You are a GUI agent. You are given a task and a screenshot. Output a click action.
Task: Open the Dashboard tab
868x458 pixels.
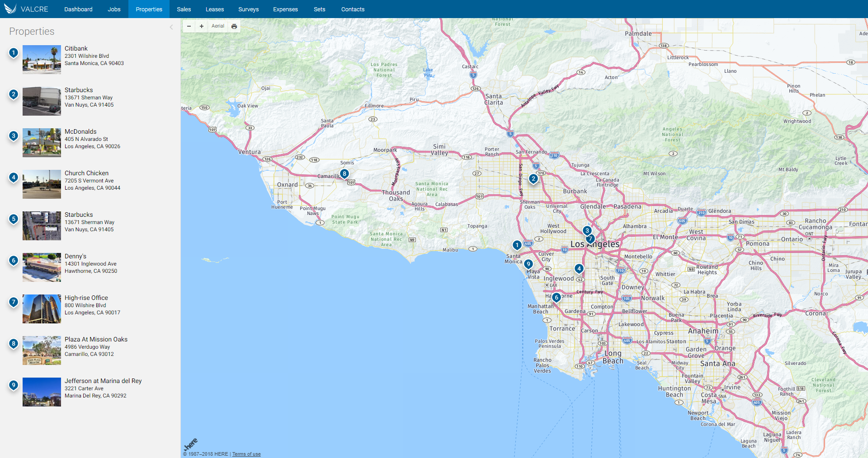click(78, 9)
